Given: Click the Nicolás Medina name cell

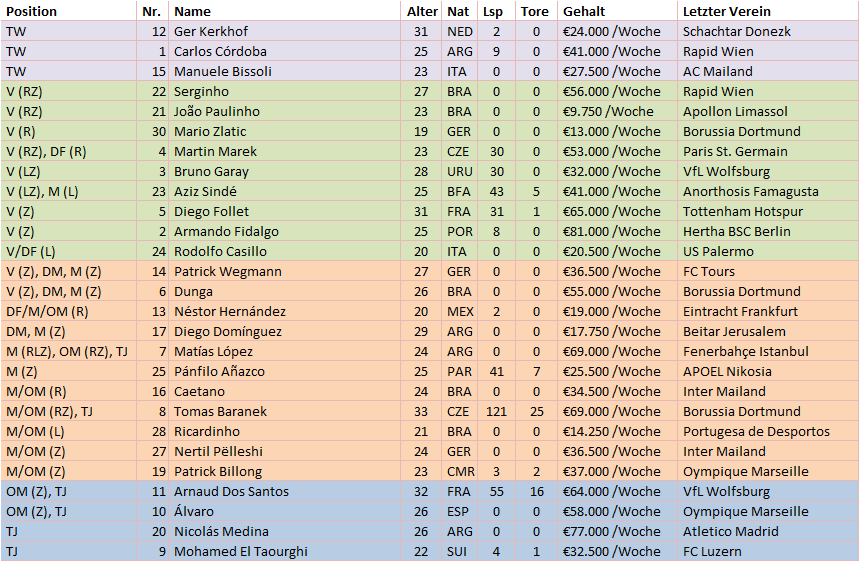Looking at the screenshot, I should coord(285,531).
